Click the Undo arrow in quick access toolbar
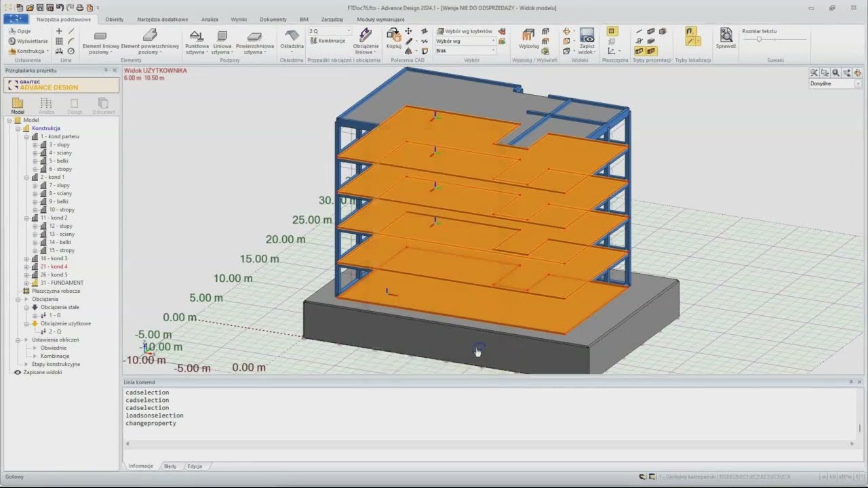 click(60, 7)
